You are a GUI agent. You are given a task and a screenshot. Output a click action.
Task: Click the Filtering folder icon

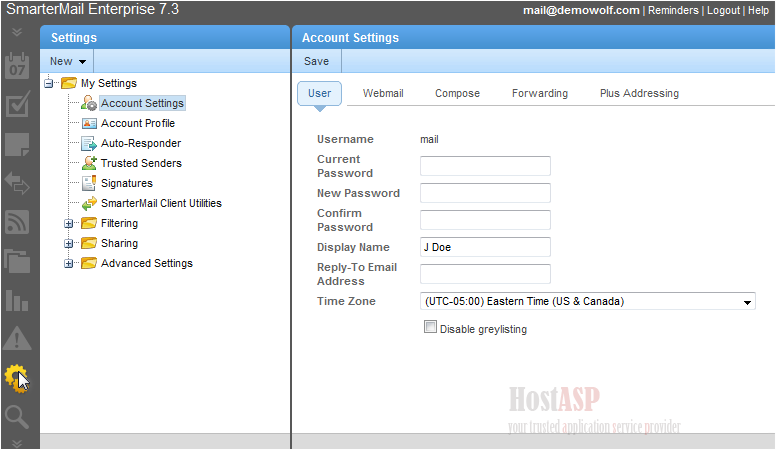pyautogui.click(x=89, y=223)
